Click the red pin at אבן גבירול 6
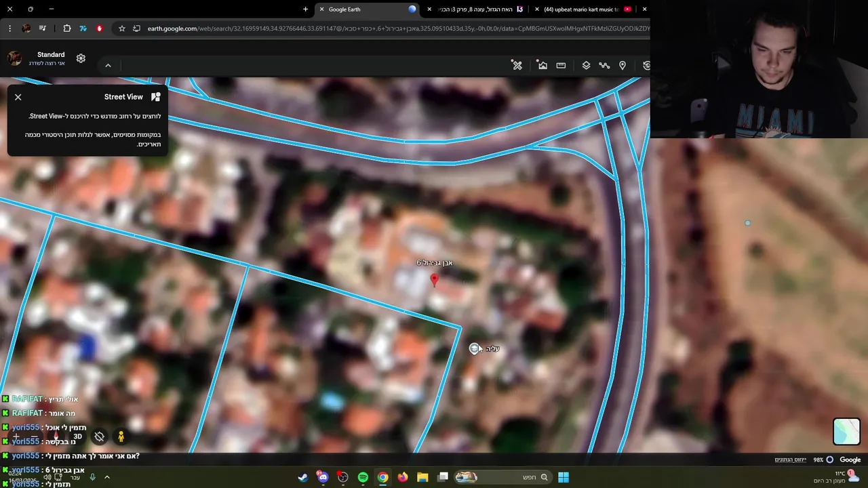Screen dimensions: 868x488 [x=435, y=279]
